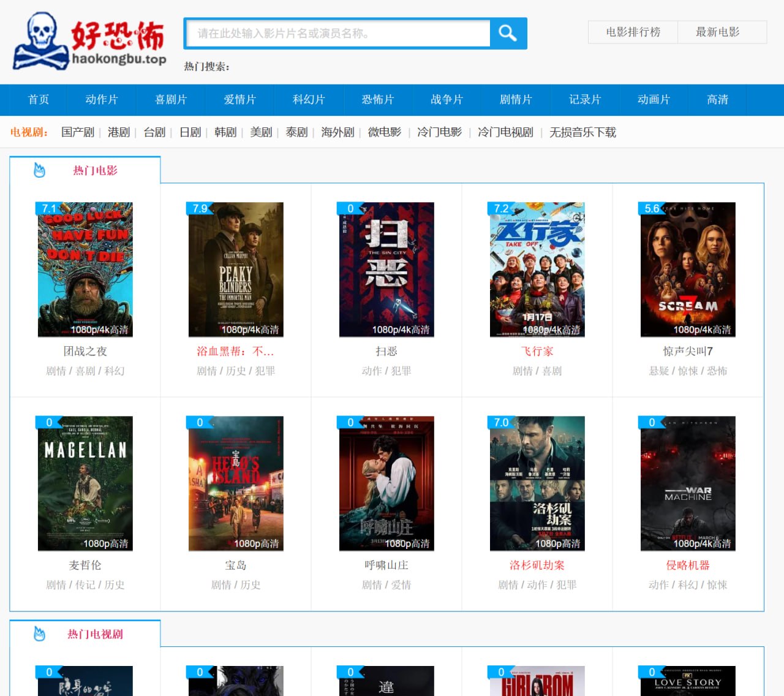Click the flame icon beside 热门电影
The height and width of the screenshot is (696, 784).
pos(40,171)
